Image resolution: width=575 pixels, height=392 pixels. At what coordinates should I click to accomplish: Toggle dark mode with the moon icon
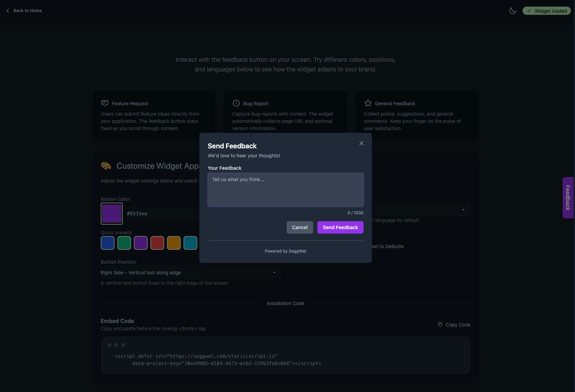pyautogui.click(x=513, y=11)
